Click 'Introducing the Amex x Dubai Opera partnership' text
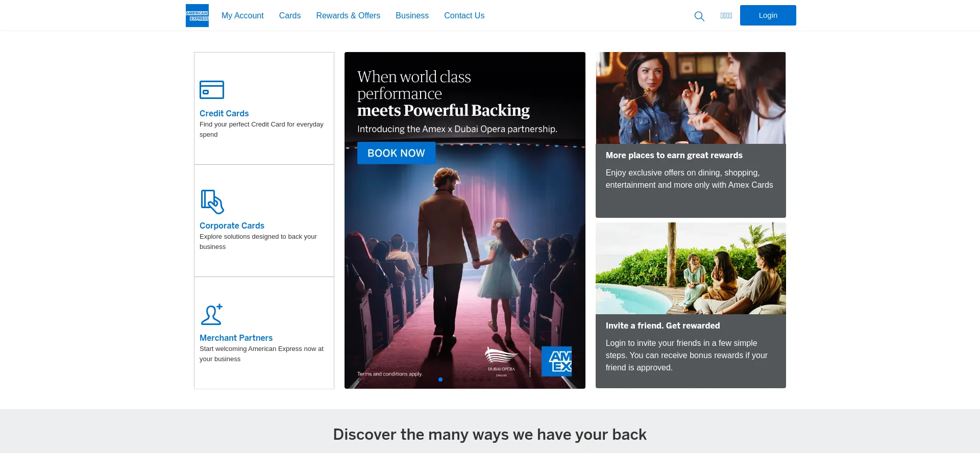This screenshot has width=980, height=453. tap(457, 129)
